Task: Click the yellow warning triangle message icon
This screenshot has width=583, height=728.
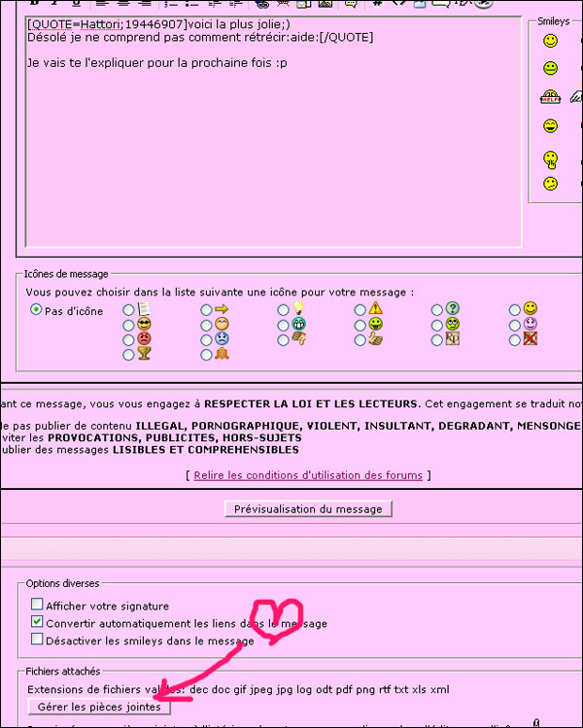Action: (375, 308)
